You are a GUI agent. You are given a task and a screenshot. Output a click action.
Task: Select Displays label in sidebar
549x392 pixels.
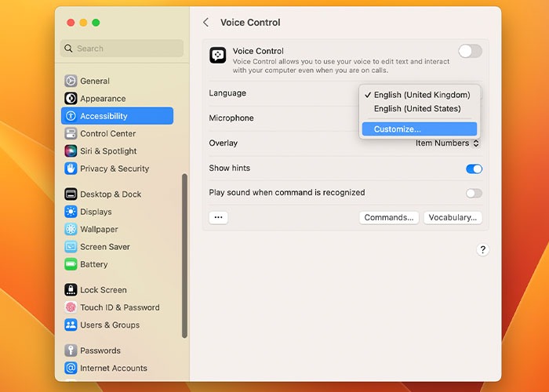coord(96,212)
